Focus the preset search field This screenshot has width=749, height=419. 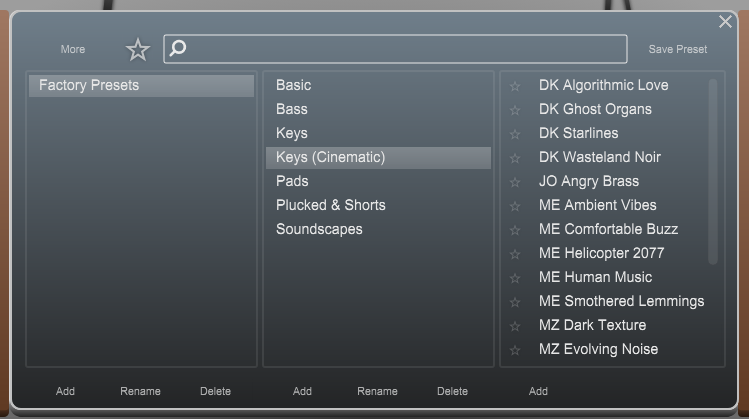[395, 49]
